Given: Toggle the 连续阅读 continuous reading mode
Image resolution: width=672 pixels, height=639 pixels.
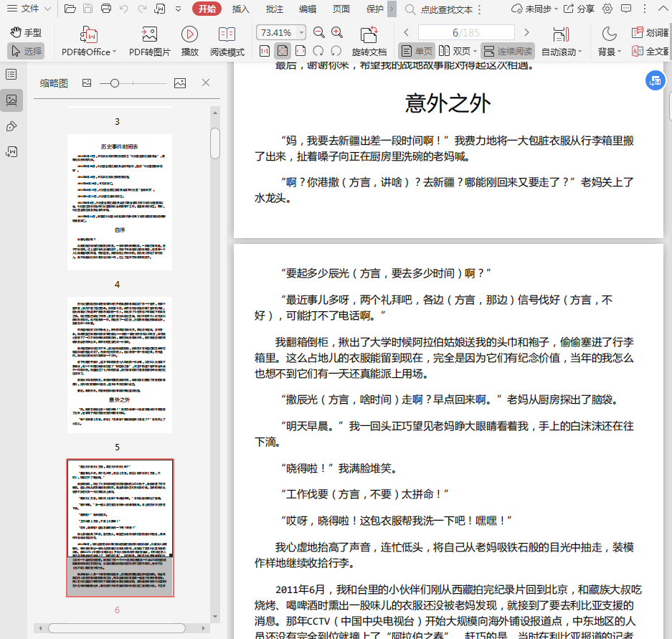Looking at the screenshot, I should [508, 52].
